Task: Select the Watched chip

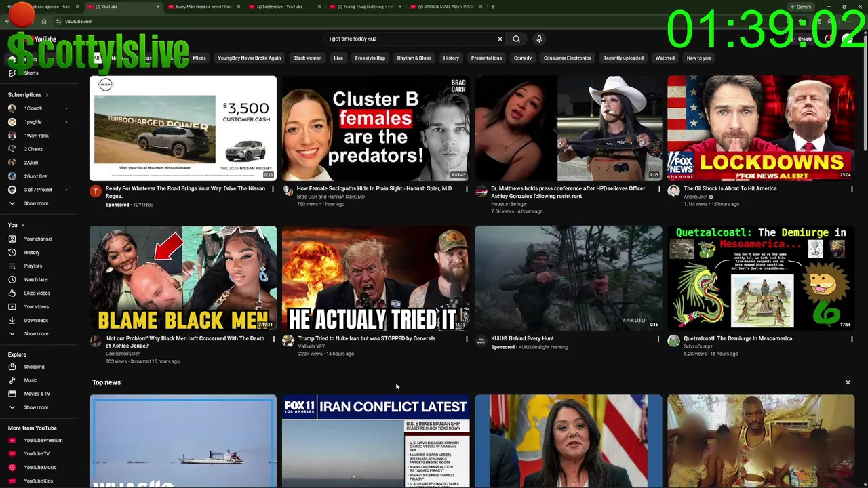Action: click(665, 58)
